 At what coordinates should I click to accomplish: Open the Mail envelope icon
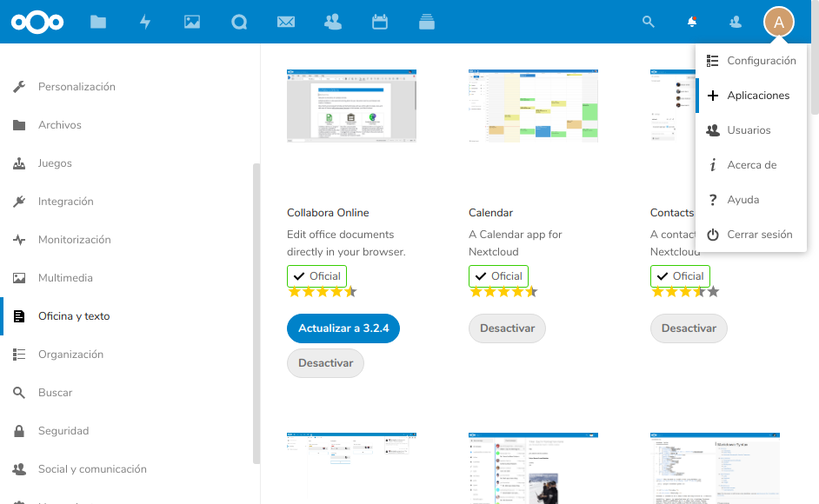[286, 22]
